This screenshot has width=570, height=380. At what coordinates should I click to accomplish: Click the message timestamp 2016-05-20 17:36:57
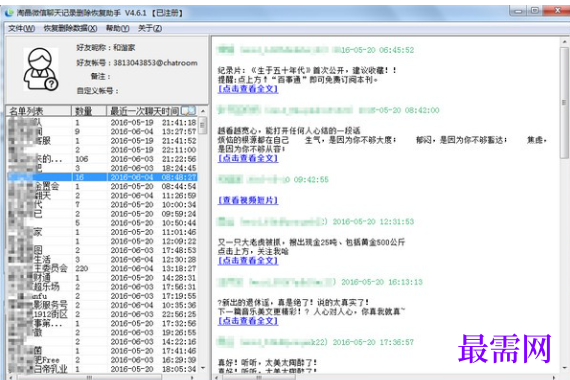click(373, 342)
